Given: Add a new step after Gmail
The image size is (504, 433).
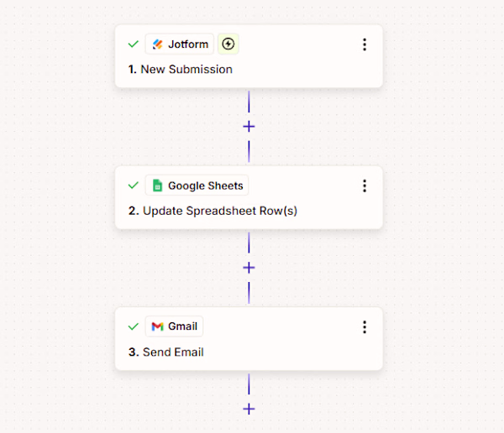Looking at the screenshot, I should [249, 409].
